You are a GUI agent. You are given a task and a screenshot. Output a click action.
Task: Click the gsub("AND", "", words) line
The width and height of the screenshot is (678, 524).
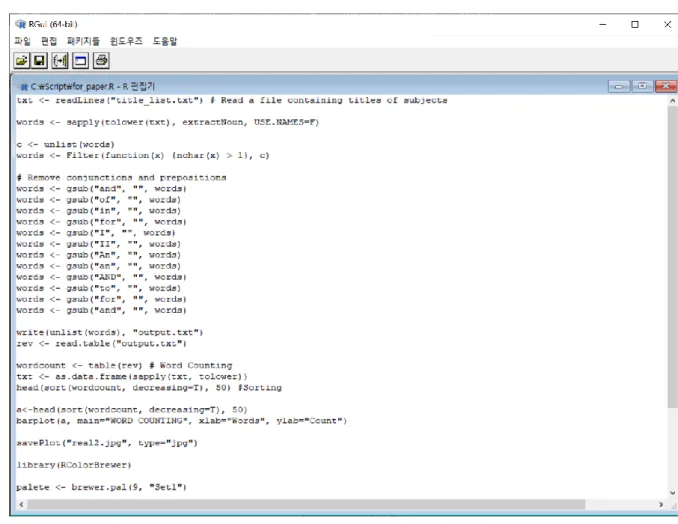coord(101,277)
